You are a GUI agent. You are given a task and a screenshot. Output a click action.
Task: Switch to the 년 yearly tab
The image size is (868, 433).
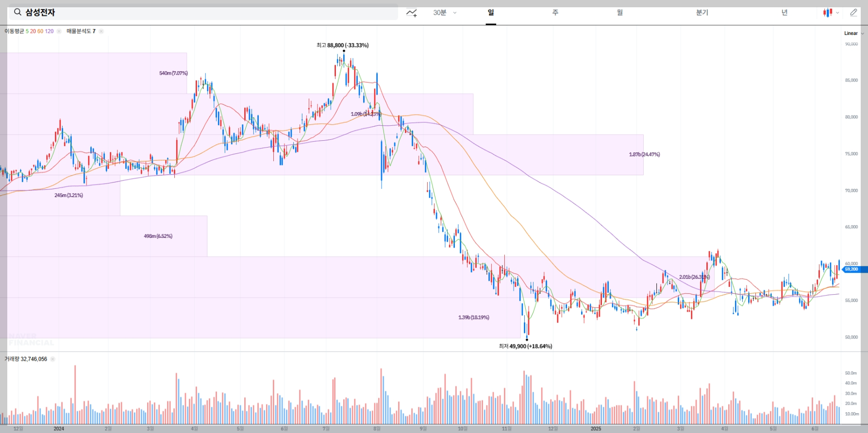[x=784, y=13]
